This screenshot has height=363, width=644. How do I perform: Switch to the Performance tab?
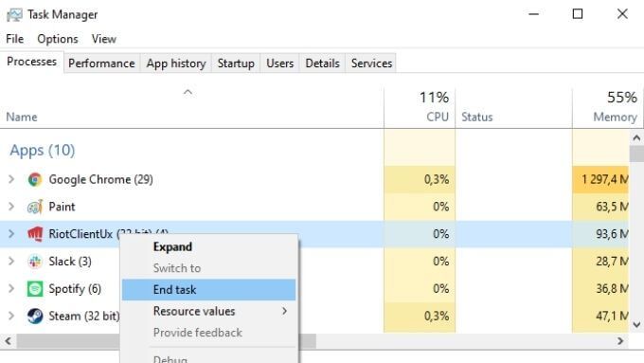tap(101, 64)
